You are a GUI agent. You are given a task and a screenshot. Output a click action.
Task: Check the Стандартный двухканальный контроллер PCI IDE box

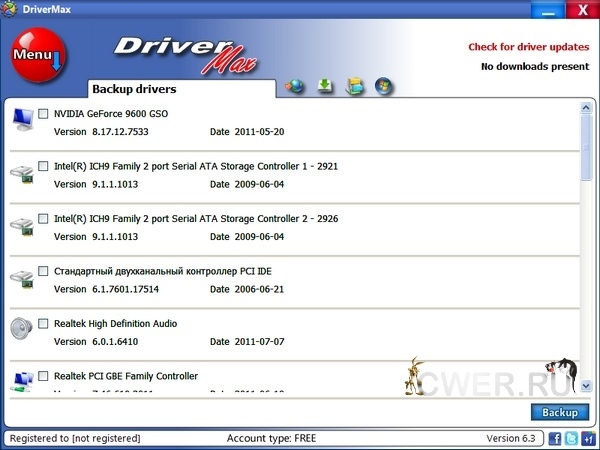tap(43, 271)
